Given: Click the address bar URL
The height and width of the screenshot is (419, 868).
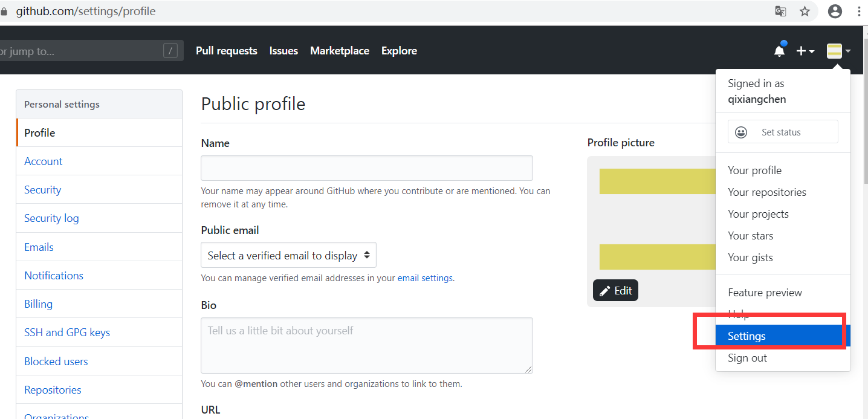Looking at the screenshot, I should click(x=86, y=11).
